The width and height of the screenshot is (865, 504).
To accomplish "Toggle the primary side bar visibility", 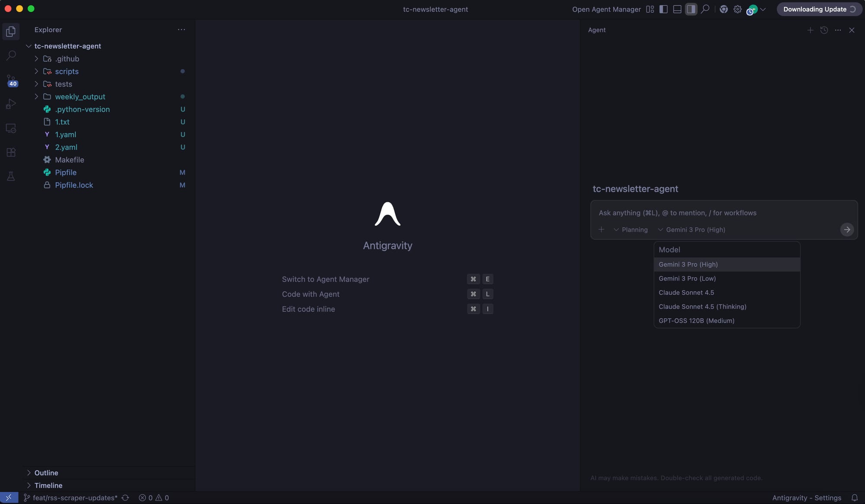I will pos(663,9).
